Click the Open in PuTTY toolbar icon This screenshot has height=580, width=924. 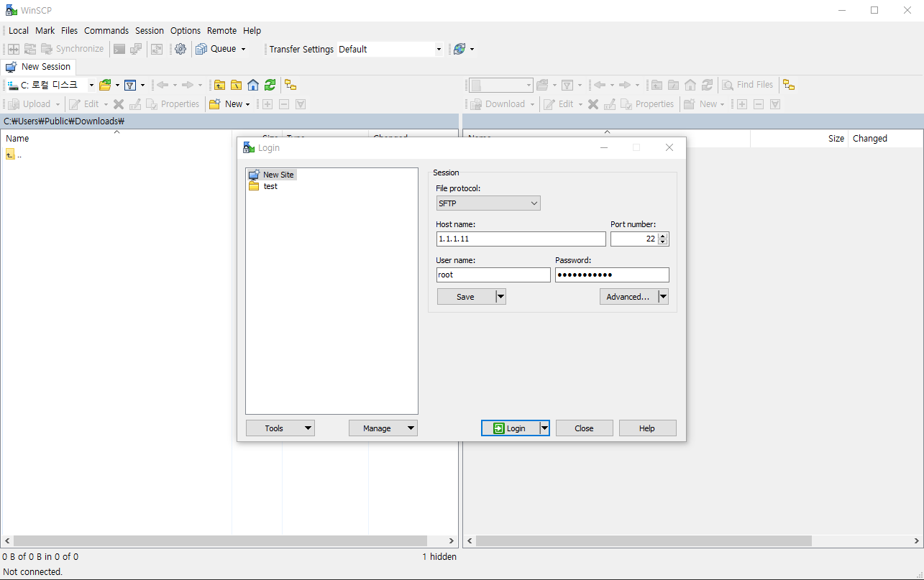pos(136,49)
